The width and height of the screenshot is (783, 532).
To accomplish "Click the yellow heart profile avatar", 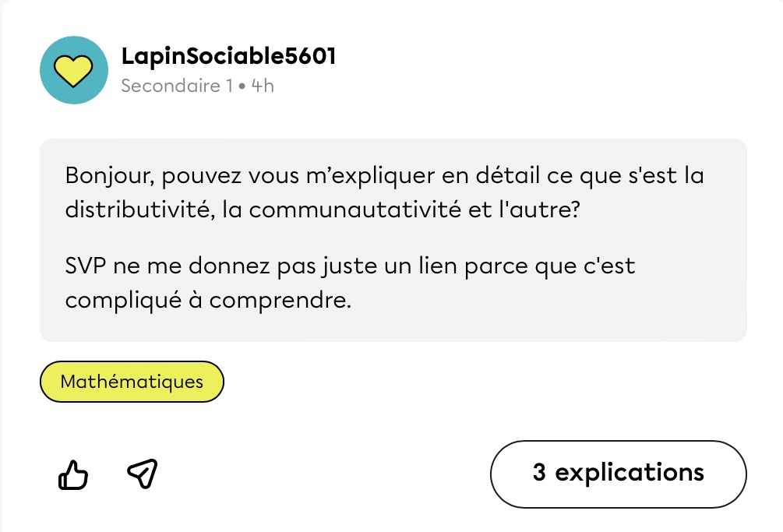I will pos(73,71).
